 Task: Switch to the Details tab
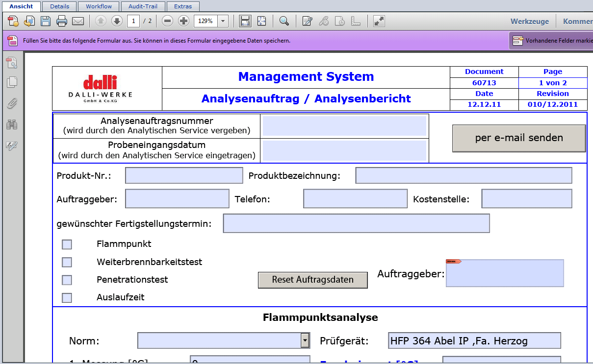59,6
